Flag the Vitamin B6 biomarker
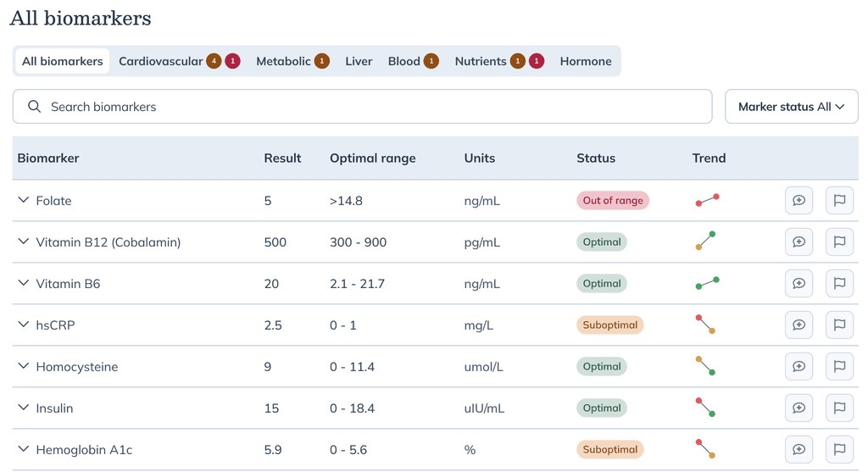The image size is (868, 472). point(839,283)
